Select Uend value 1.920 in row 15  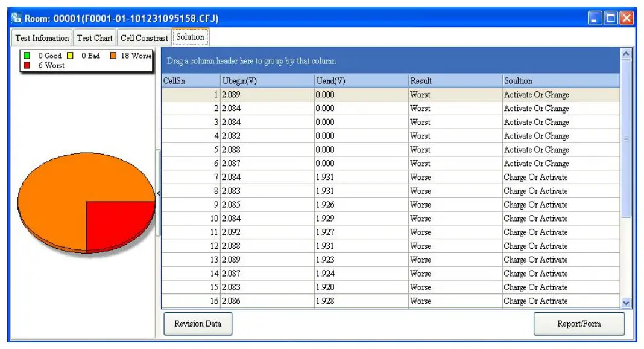click(x=361, y=287)
